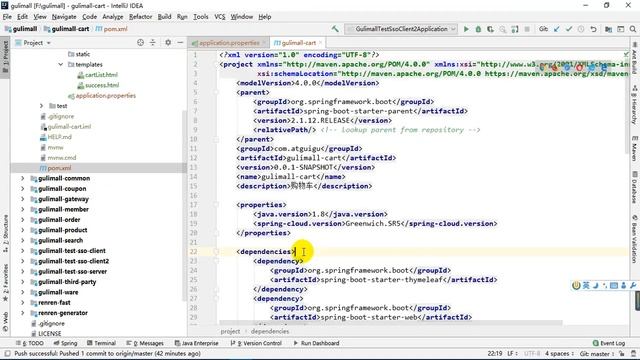The width and height of the screenshot is (640, 360).
Task: Open the Terminal tool window
Action: [x=101, y=343]
